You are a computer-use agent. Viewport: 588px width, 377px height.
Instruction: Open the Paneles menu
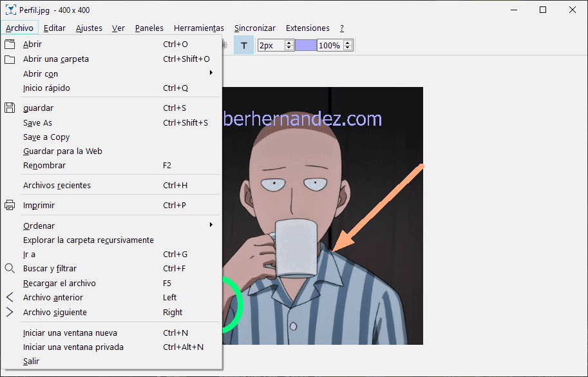[149, 28]
